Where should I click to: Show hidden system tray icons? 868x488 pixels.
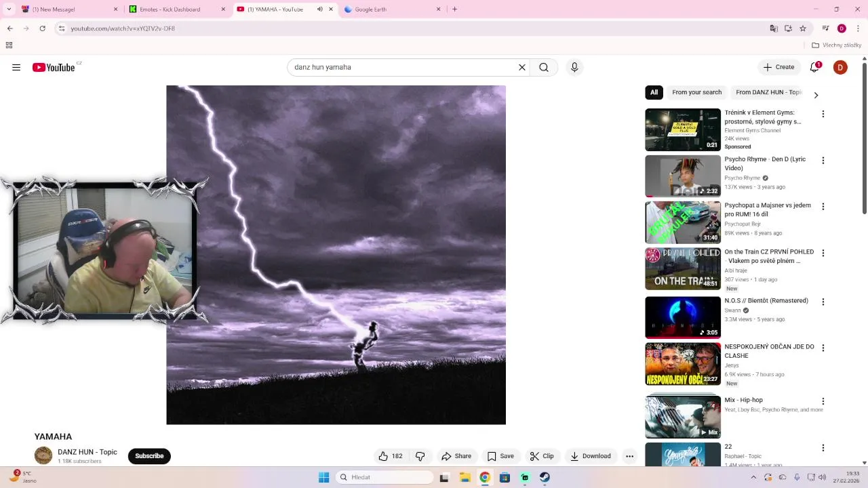[753, 477]
